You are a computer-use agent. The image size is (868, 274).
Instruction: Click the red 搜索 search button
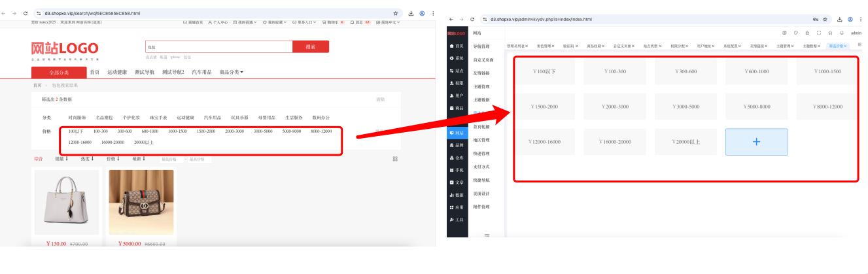pos(311,46)
